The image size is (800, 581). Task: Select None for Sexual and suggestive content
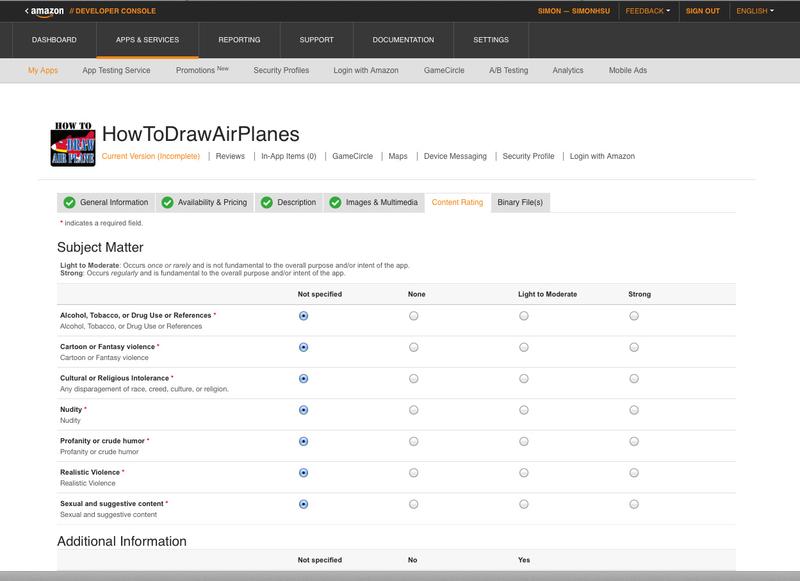pos(414,504)
